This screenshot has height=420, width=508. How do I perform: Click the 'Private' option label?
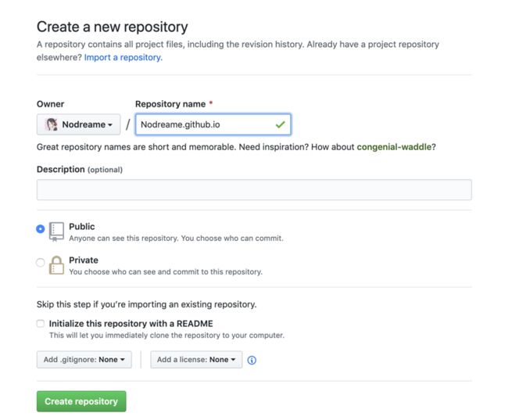[84, 260]
